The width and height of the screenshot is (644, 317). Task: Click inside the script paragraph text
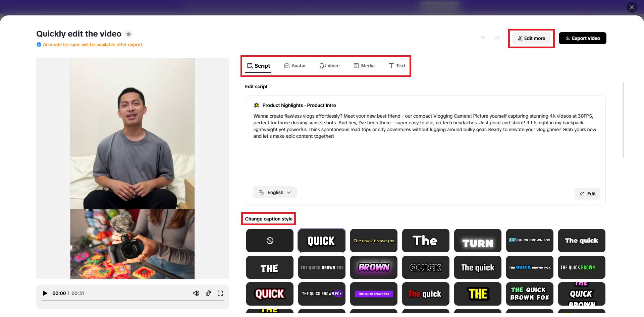[425, 126]
